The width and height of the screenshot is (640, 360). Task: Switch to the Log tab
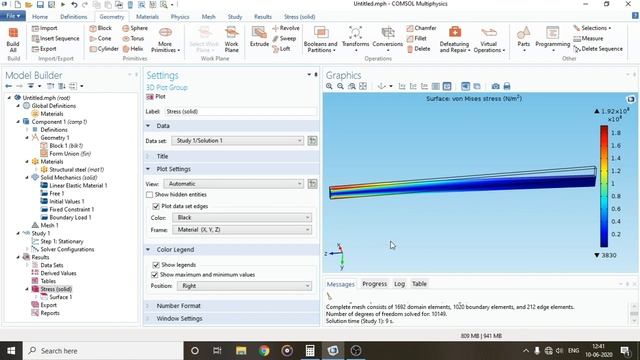[399, 284]
